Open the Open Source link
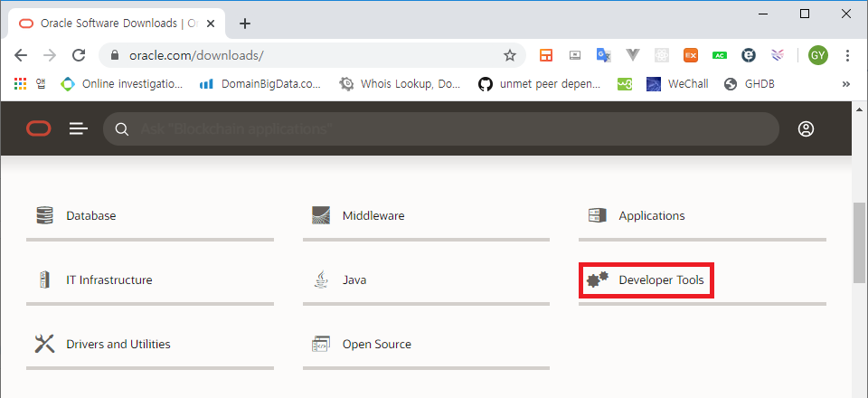The height and width of the screenshot is (398, 868). 377,344
